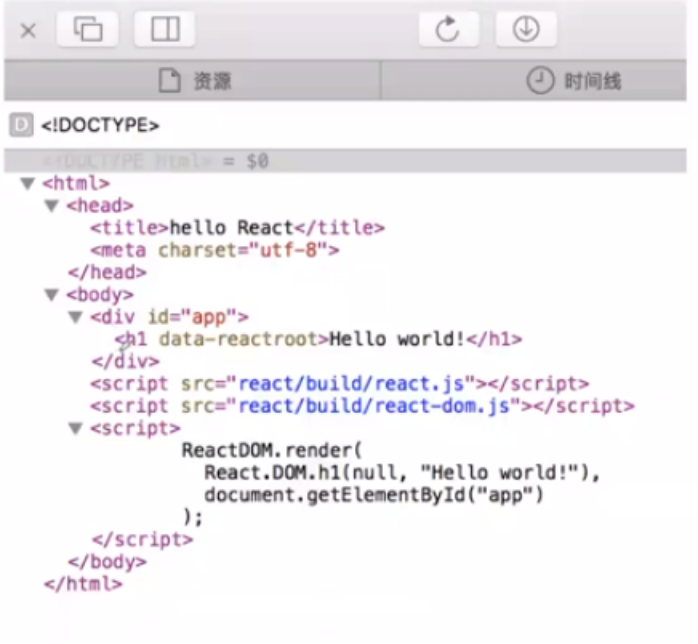Open the react/build/react-dom.js link
The image size is (698, 644).
click(374, 406)
